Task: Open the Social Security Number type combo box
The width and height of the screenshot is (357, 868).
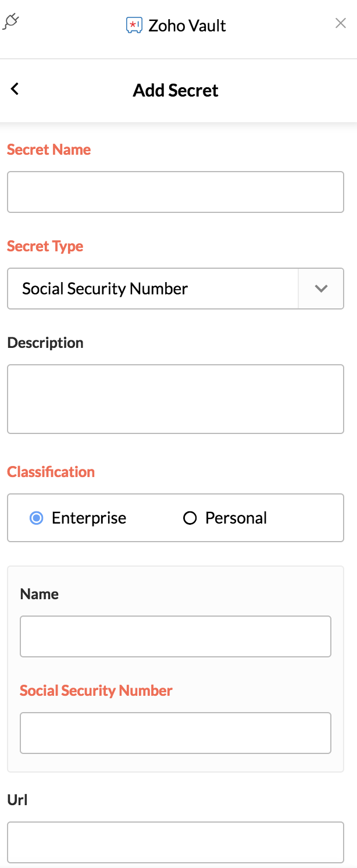Action: point(176,289)
